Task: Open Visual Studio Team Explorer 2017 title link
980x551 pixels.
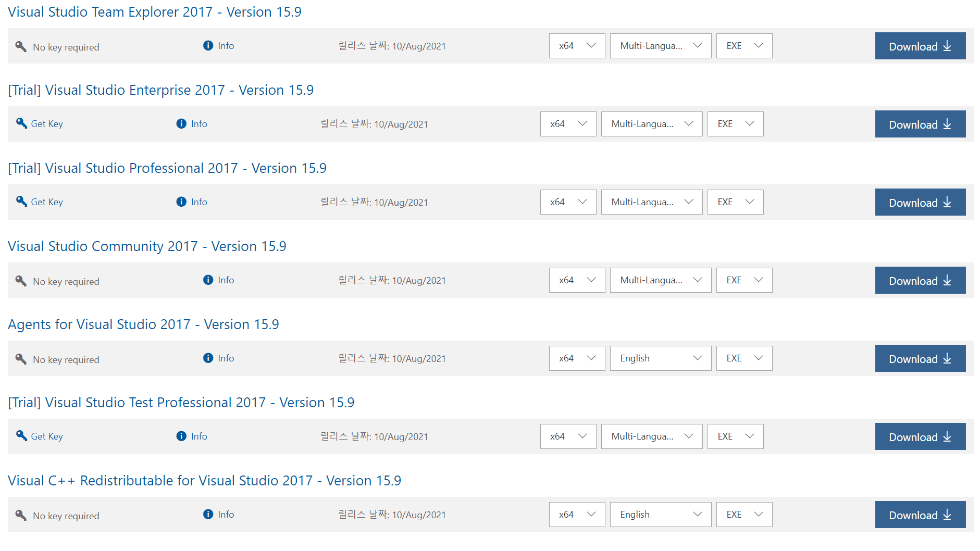Action: coord(155,12)
